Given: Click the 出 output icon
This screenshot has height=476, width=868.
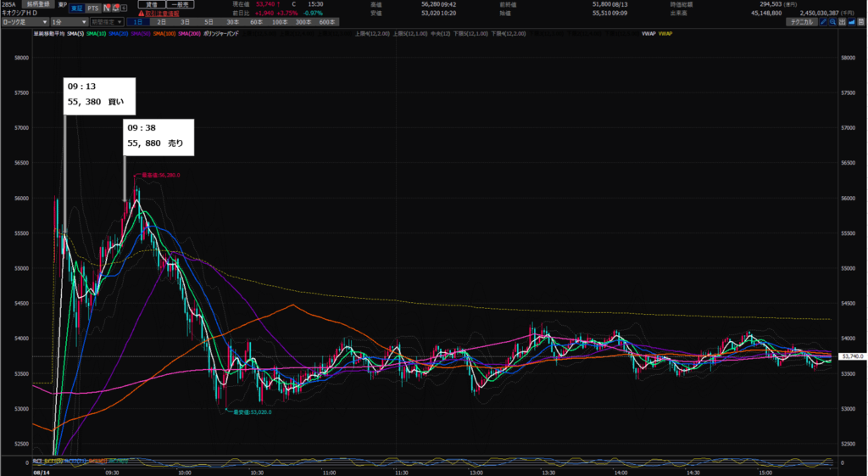Looking at the screenshot, I should pos(842,22).
